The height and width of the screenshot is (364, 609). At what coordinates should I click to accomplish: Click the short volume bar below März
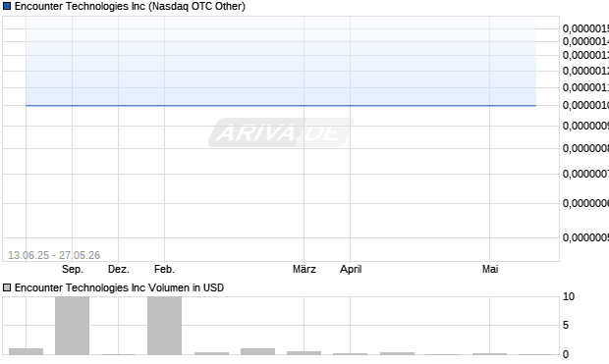tap(304, 353)
